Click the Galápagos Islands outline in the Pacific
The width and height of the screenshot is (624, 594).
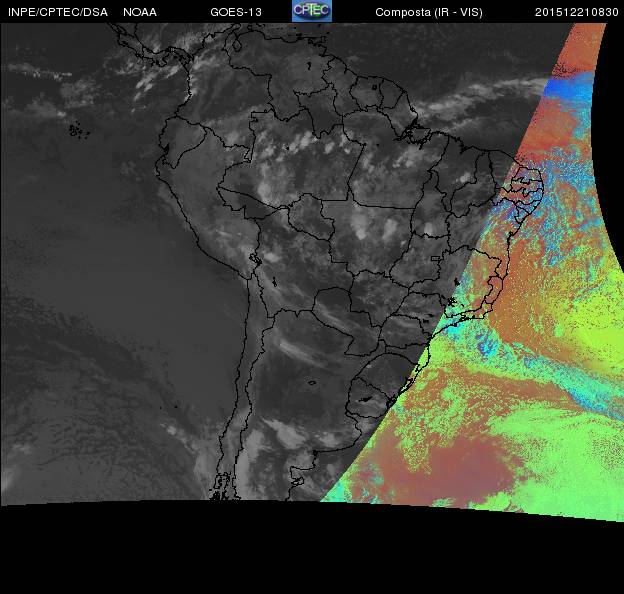(x=75, y=129)
